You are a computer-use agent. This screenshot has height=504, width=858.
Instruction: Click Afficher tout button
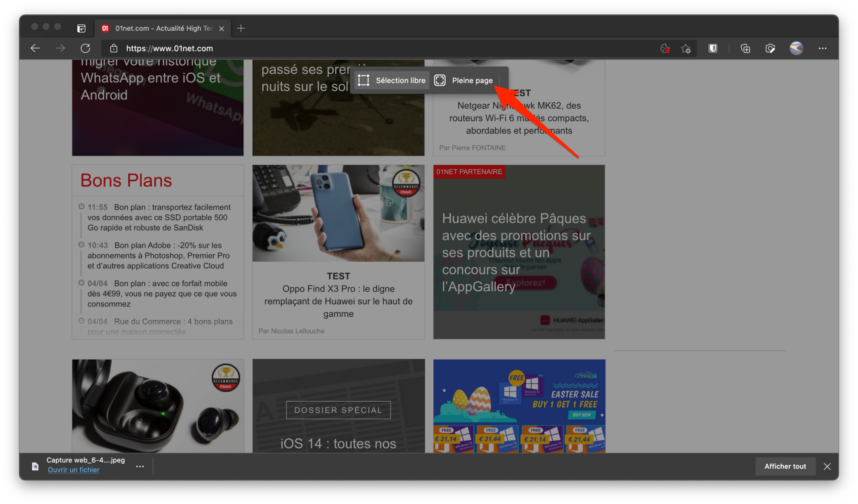[785, 466]
